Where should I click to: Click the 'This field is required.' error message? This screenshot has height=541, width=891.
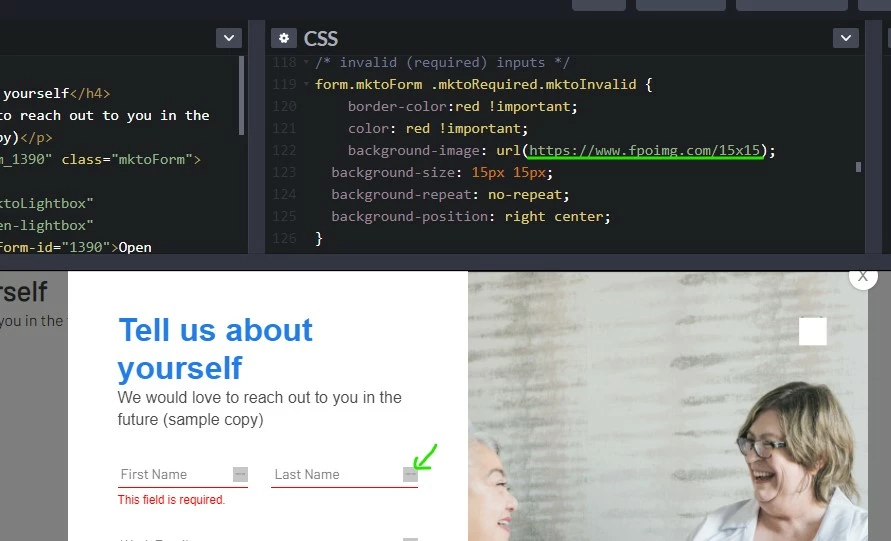[171, 500]
